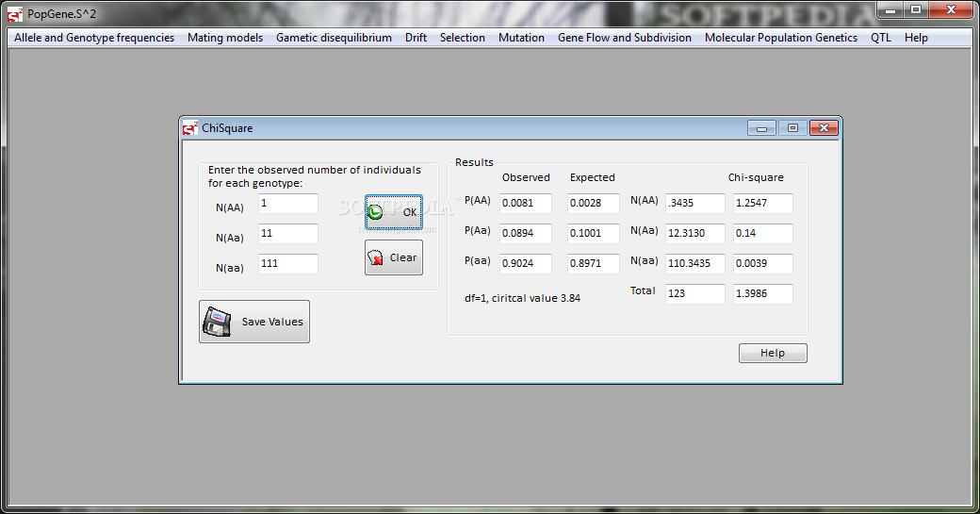This screenshot has height=514, width=980.
Task: Select expected N(Aa) value 12.3130
Action: click(x=695, y=233)
